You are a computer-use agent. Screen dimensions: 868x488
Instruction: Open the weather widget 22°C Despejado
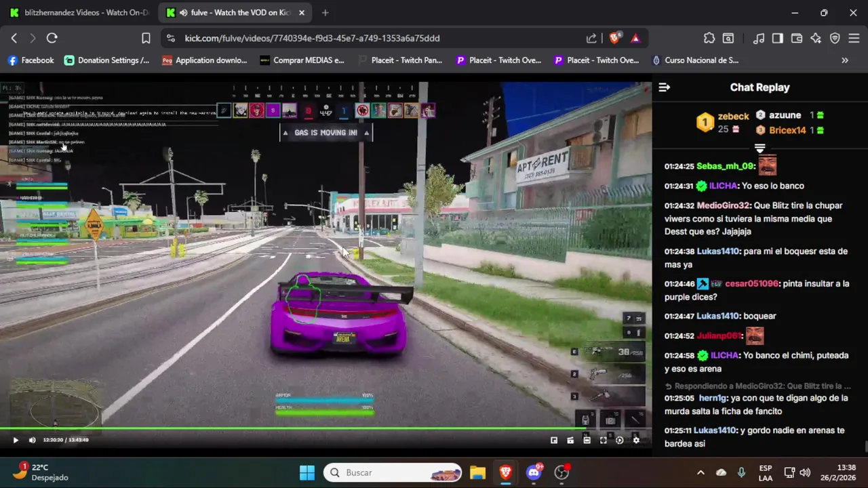click(x=41, y=472)
